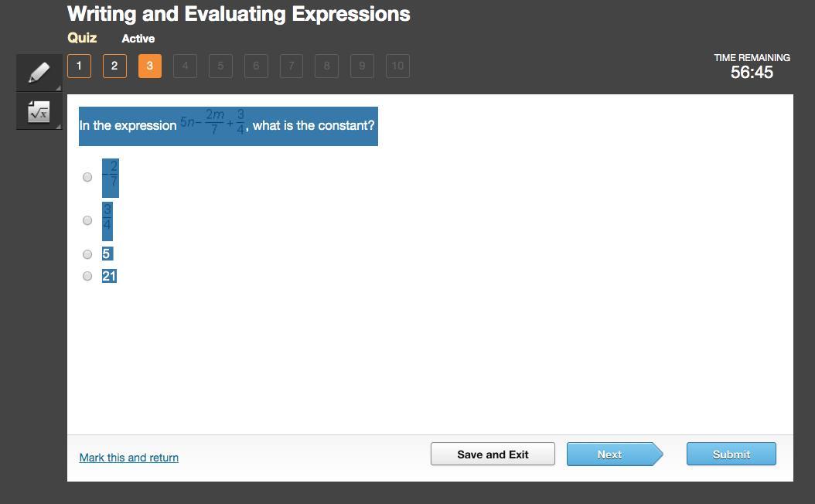Viewport: 815px width, 504px height.
Task: Choose the 3/4 answer radio button
Action: [87, 220]
